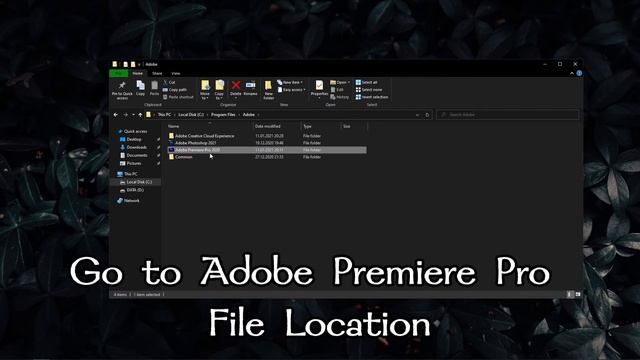Switch to large icons view in status bar

(578, 294)
